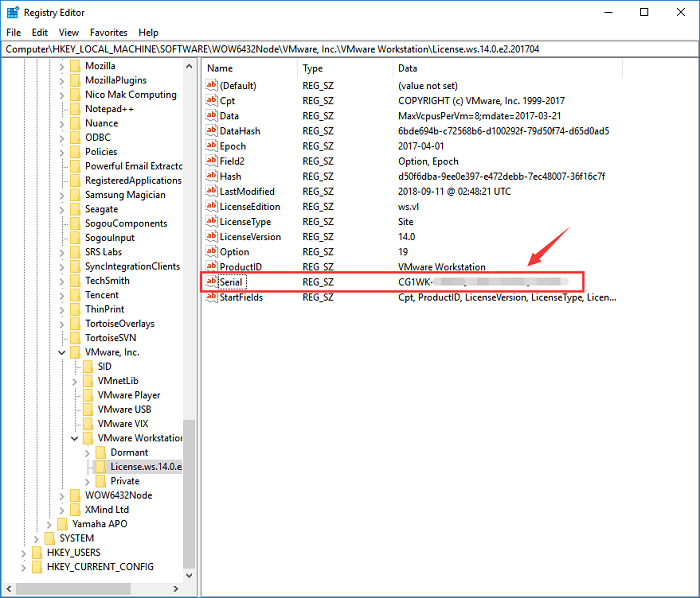Image resolution: width=700 pixels, height=598 pixels.
Task: Open the View menu
Action: click(69, 33)
